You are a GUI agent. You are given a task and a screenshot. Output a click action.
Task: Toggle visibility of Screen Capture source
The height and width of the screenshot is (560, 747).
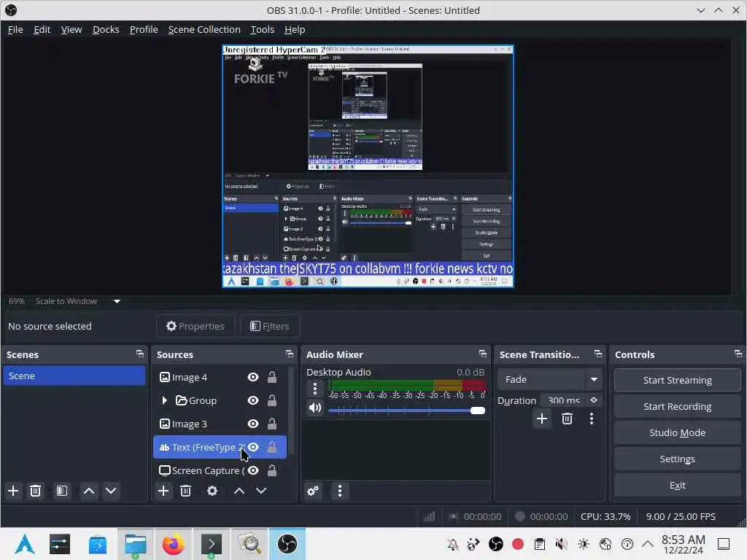pos(253,470)
